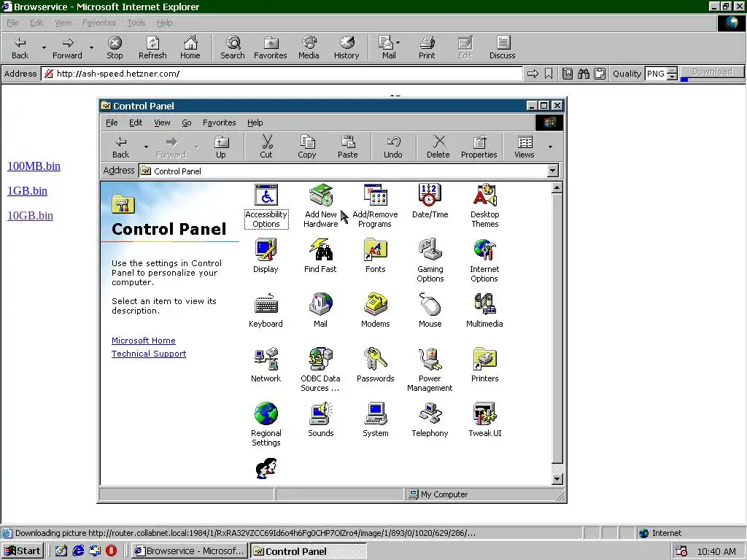Expand the Control Panel Back history arrow
The height and width of the screenshot is (560, 747).
pyautogui.click(x=146, y=147)
